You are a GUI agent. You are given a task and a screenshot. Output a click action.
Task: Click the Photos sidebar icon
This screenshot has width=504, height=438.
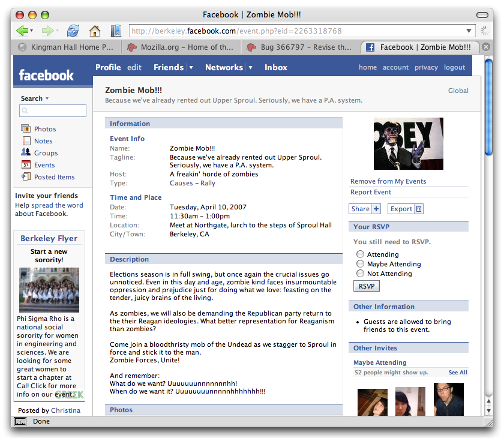pos(26,128)
